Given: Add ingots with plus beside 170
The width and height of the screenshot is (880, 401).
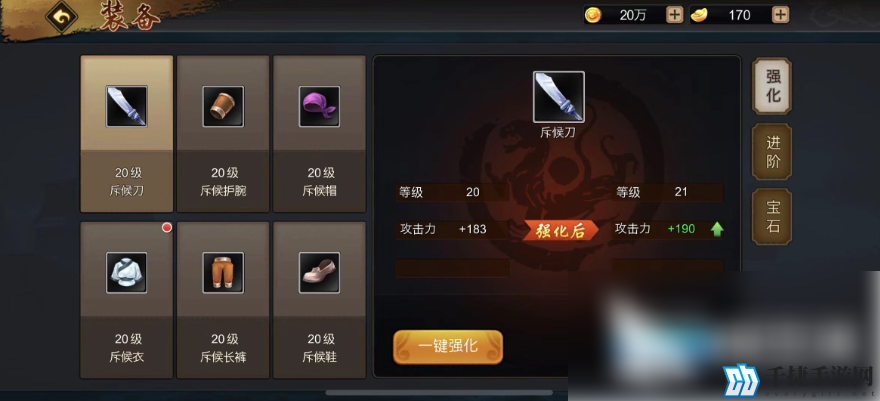Looking at the screenshot, I should pos(781,15).
